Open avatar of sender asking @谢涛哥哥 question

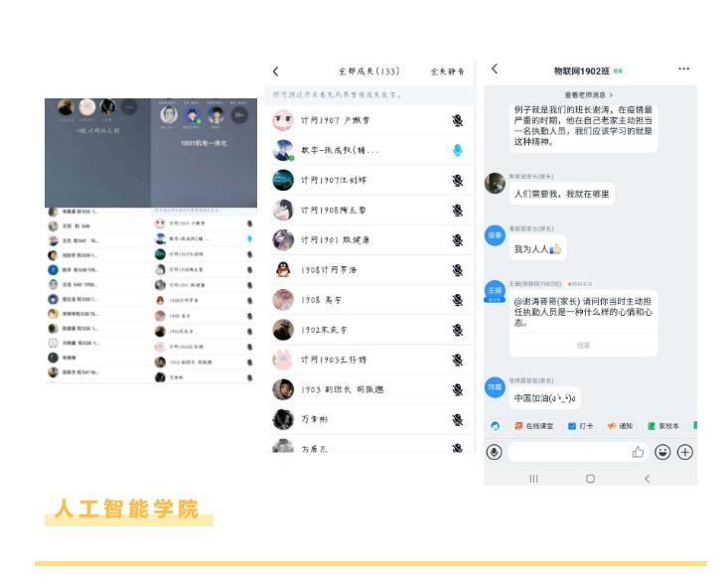click(495, 291)
